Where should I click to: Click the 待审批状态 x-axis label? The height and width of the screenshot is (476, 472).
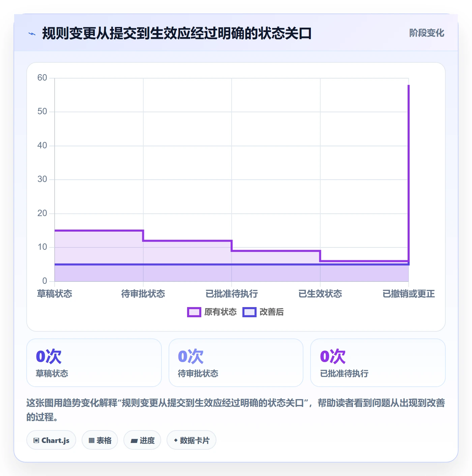[143, 294]
